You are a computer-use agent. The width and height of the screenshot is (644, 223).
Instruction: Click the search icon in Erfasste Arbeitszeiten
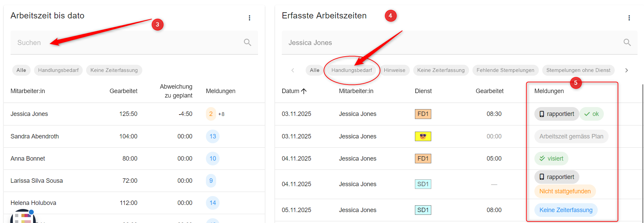click(x=627, y=42)
